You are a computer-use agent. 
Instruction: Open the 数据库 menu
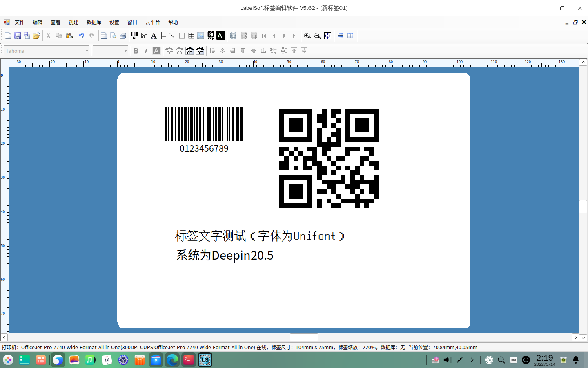point(94,22)
